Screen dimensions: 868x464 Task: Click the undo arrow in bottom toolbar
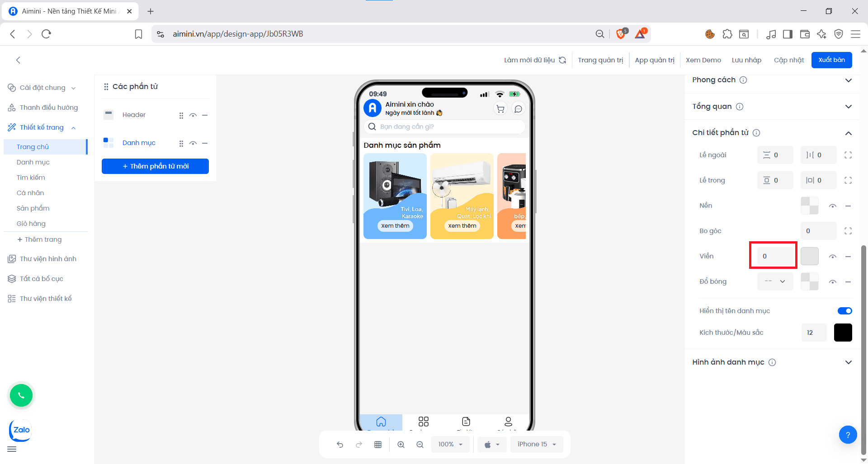pos(340,445)
